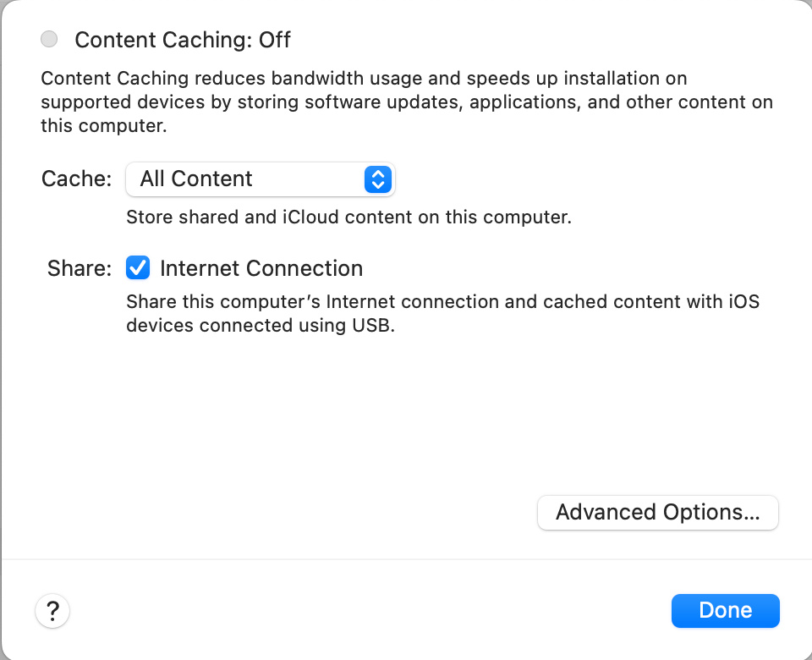Screen dimensions: 812x660
Task: Click the blue up-down arrows on Cache popup
Action: pyautogui.click(x=378, y=179)
